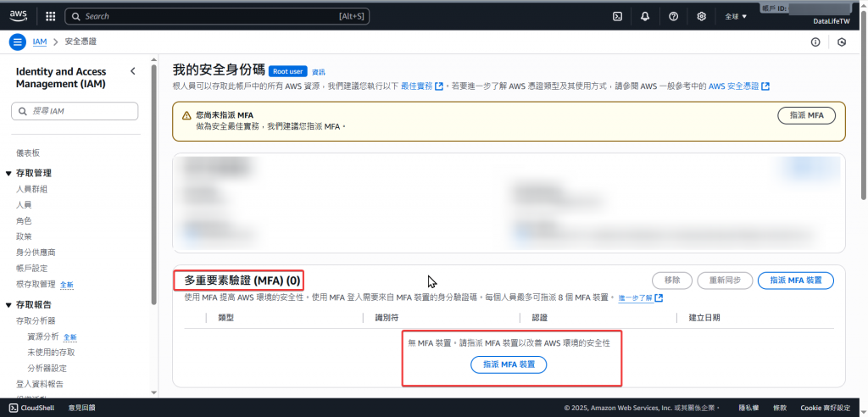Click the disabled 移除 button
Image resolution: width=868 pixels, height=417 pixels.
tap(672, 281)
